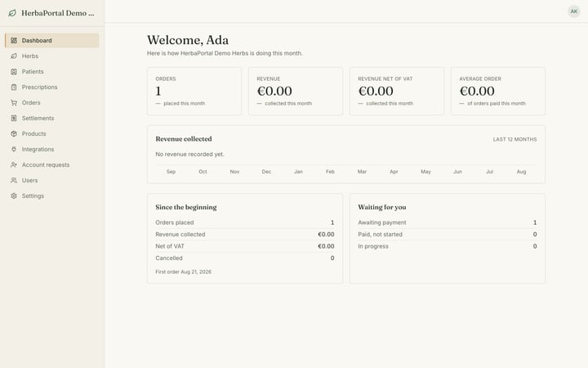588x368 pixels.
Task: Open the Settlements menu item
Action: click(x=51, y=118)
